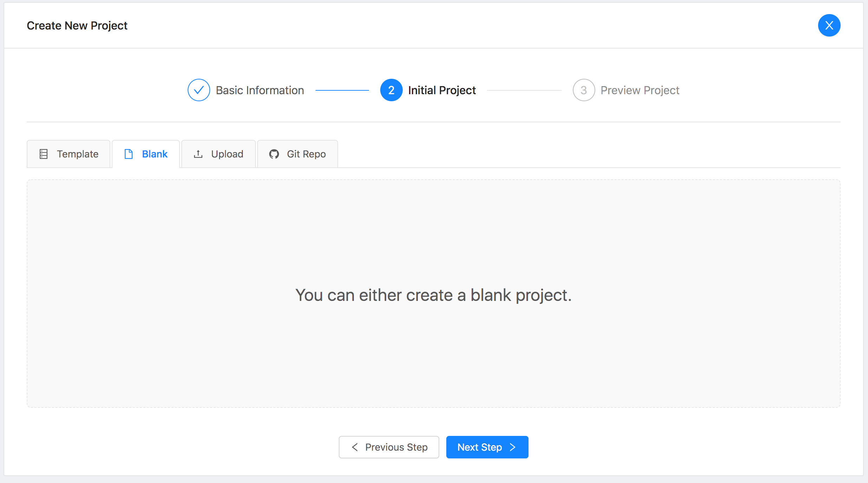Image resolution: width=868 pixels, height=483 pixels.
Task: Go back with Previous Step button
Action: click(x=389, y=447)
